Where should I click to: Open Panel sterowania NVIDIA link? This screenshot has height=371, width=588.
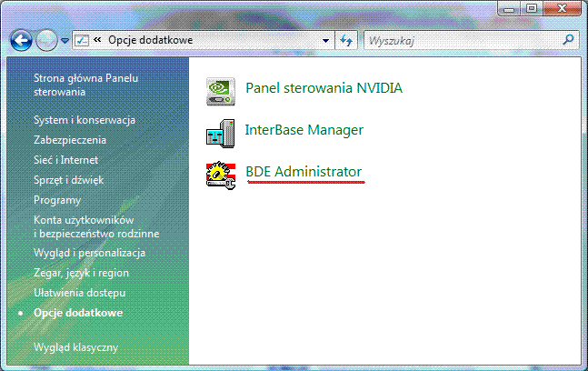(324, 88)
